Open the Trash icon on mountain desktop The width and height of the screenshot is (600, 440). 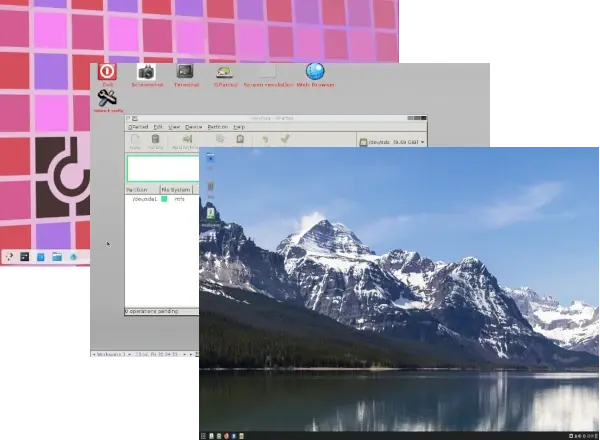click(x=210, y=187)
